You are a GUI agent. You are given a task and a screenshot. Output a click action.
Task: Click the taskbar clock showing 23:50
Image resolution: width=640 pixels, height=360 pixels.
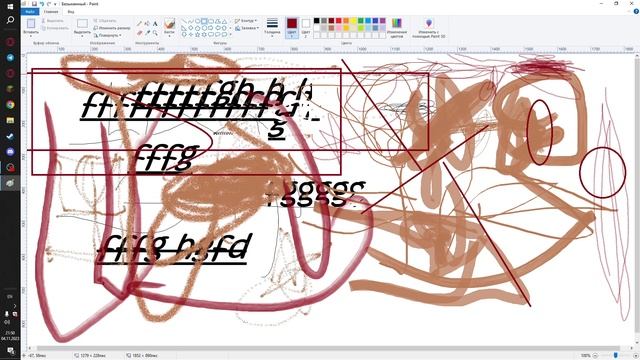[x=10, y=336]
